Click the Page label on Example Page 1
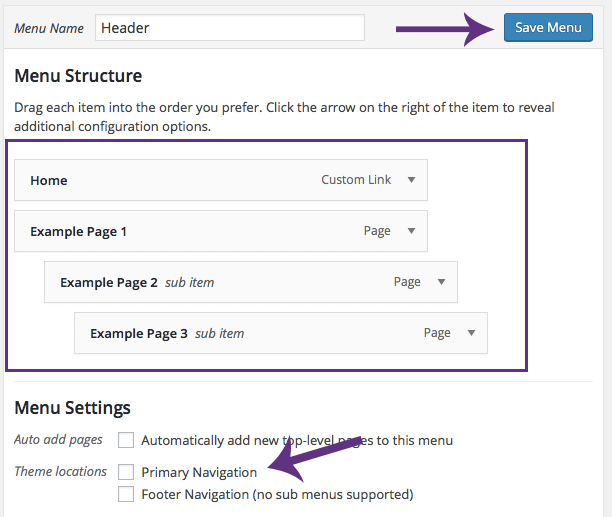The width and height of the screenshot is (612, 517). pyautogui.click(x=377, y=231)
